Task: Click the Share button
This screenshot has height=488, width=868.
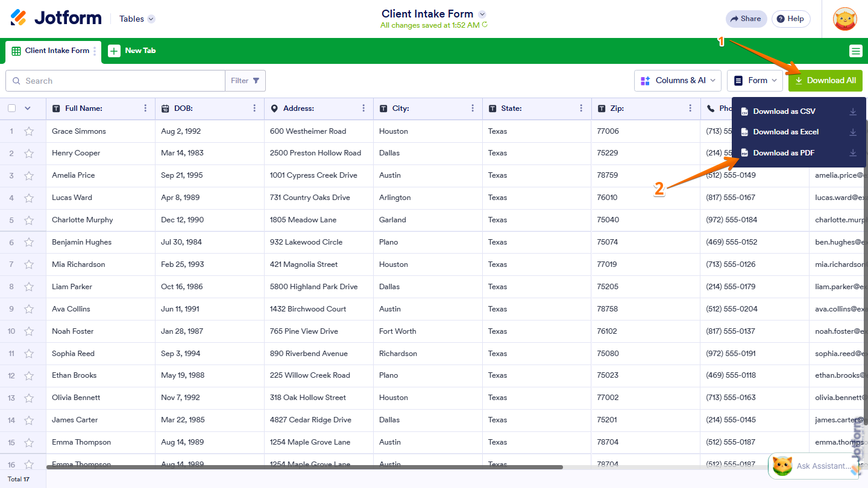Action: point(746,19)
